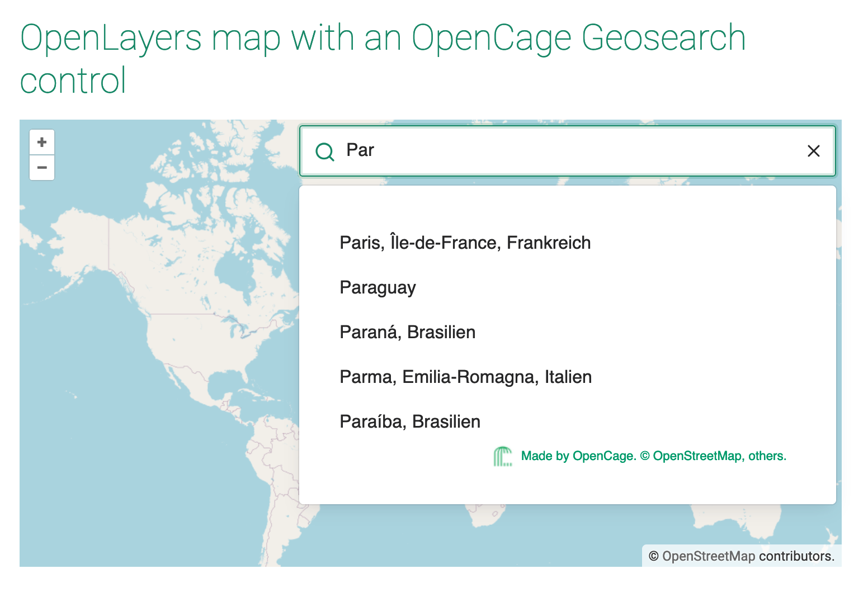Focus the geosearch input containing "Par"
Screen dimensions: 868x597
568,151
